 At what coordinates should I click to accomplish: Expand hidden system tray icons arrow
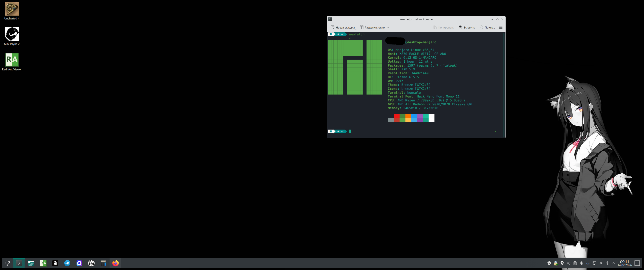coord(613,263)
